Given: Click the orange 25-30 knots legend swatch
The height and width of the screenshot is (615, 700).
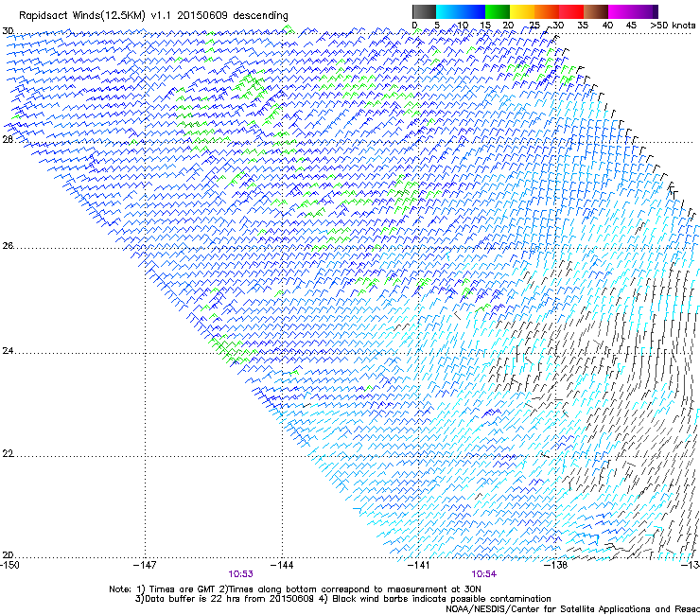Looking at the screenshot, I should 546,11.
